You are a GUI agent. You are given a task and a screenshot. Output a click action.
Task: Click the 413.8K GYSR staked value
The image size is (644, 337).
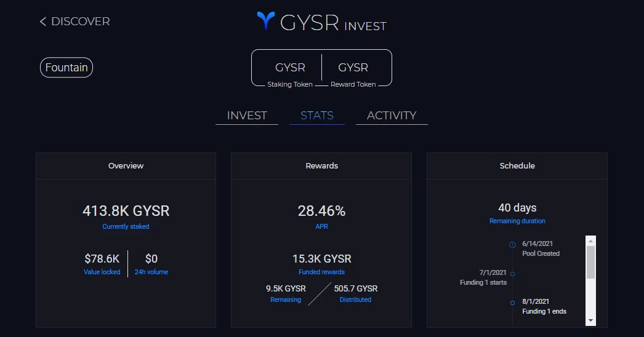[x=126, y=211]
